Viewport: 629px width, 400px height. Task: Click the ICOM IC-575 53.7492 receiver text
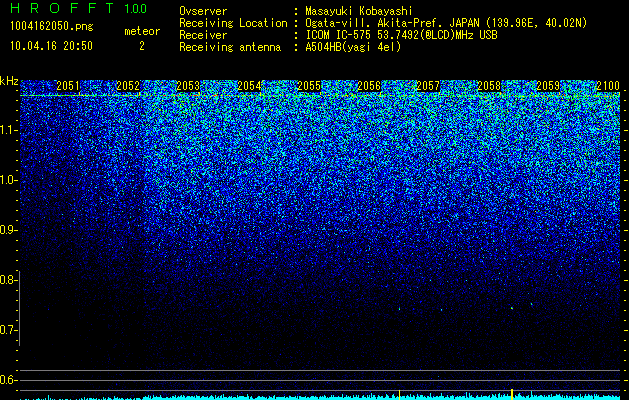tap(401, 35)
